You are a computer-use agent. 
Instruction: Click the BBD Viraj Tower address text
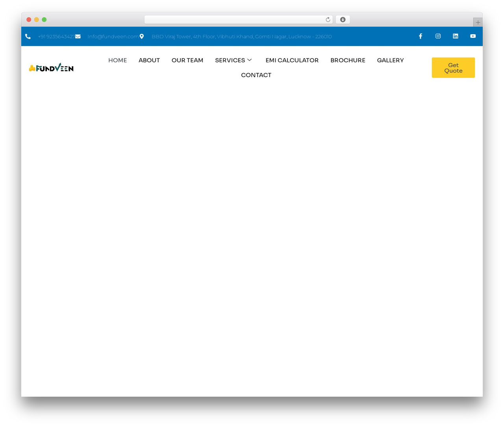click(242, 37)
